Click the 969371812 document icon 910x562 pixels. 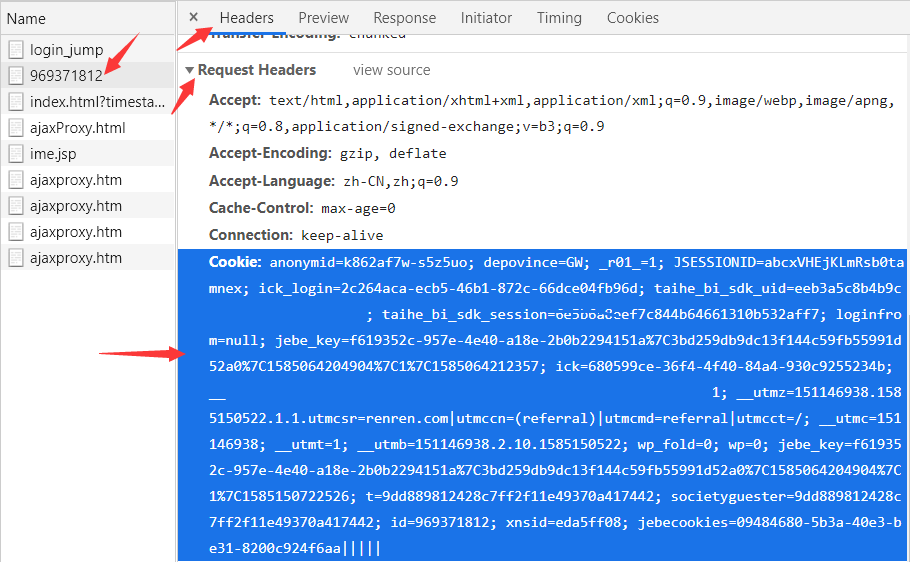(x=15, y=76)
